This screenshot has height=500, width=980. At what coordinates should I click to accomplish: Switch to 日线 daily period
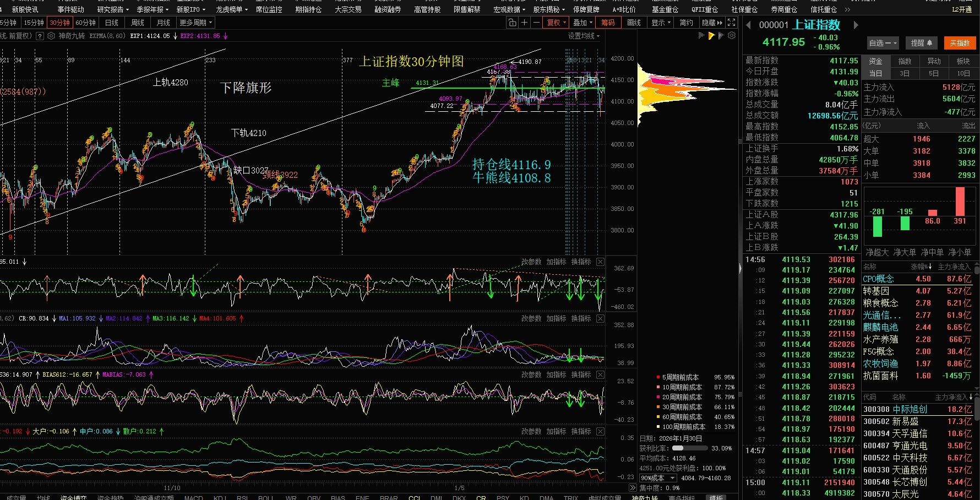click(112, 23)
